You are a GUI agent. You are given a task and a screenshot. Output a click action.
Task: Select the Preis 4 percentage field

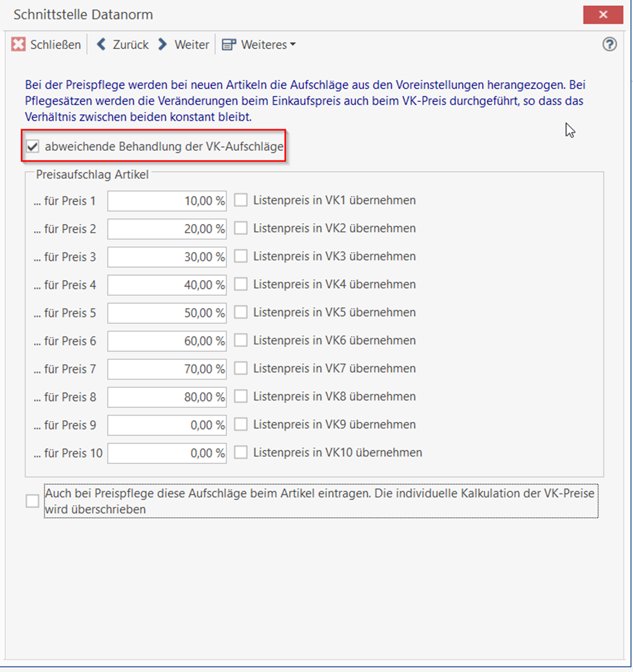167,285
